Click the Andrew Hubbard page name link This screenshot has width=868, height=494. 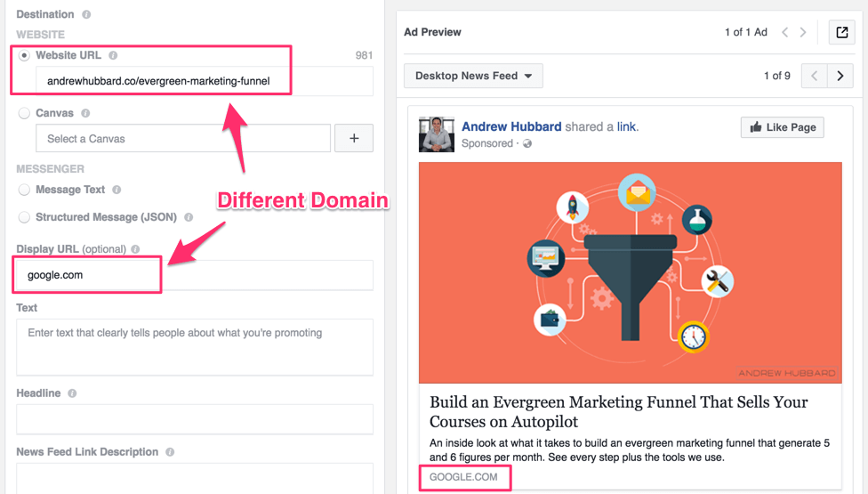click(511, 126)
